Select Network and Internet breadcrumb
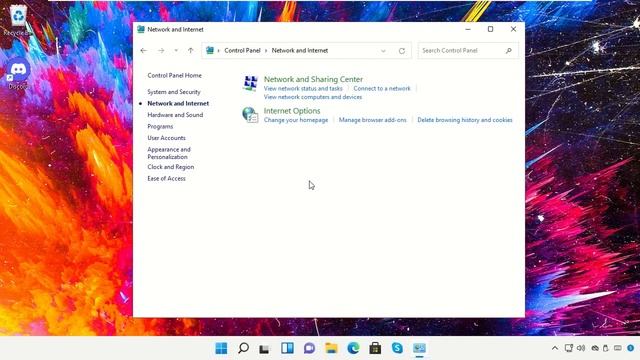Viewport: 640px width, 360px height. [300, 51]
